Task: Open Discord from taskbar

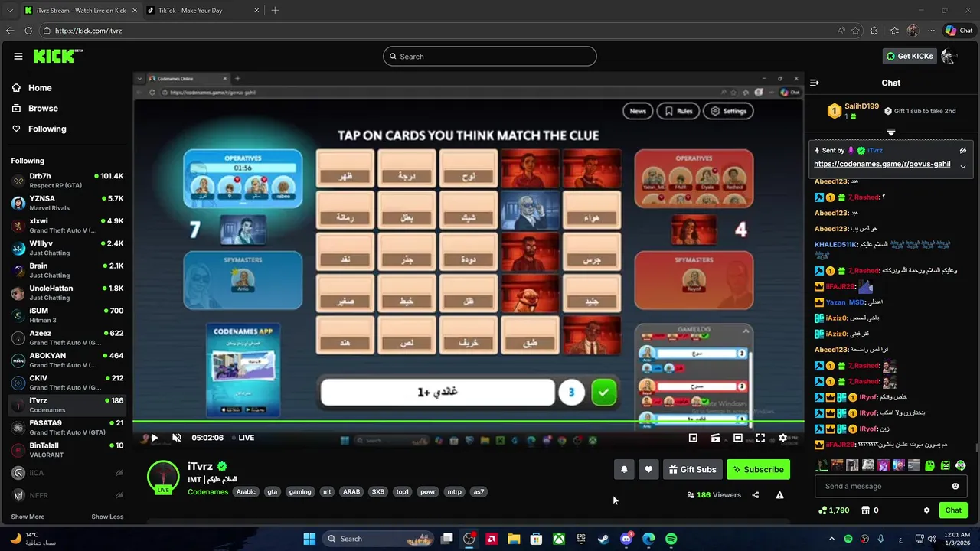Action: (626, 539)
